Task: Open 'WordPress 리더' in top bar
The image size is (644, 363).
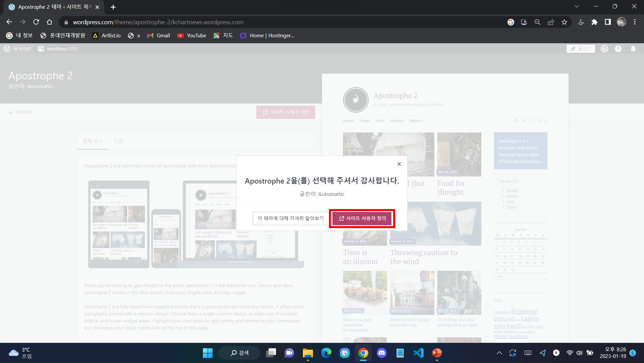Action: click(x=57, y=49)
